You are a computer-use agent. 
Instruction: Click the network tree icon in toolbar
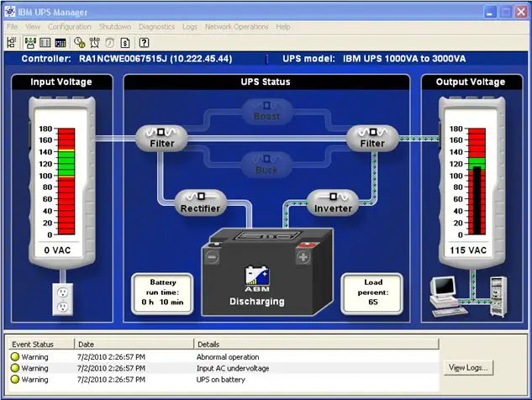(x=11, y=41)
